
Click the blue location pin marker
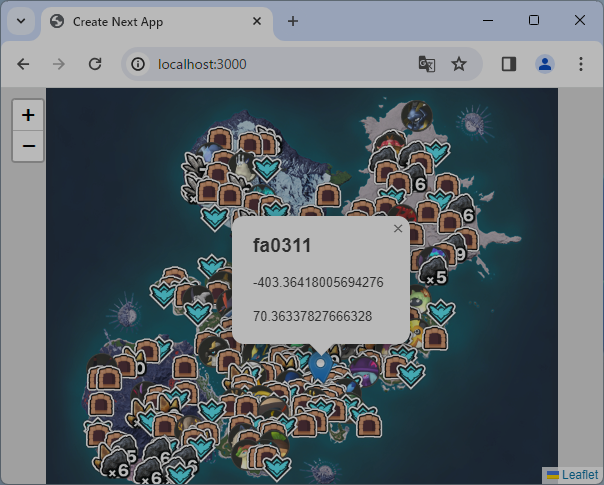click(320, 367)
